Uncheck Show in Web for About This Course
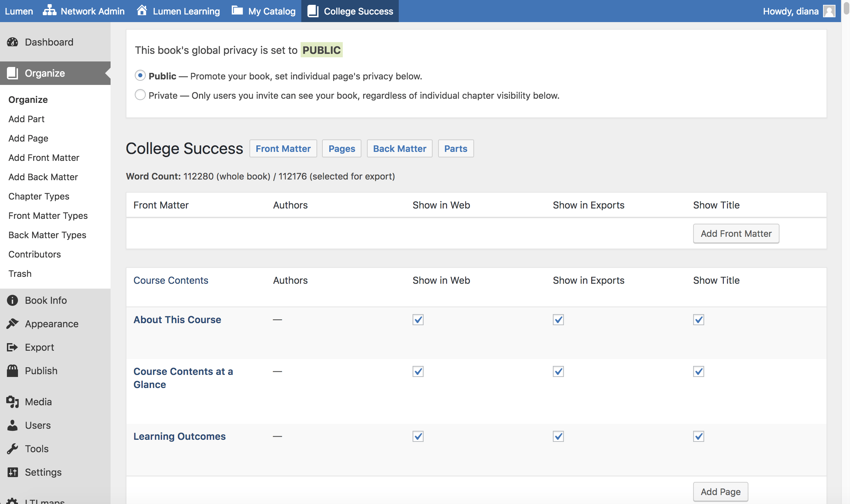Image resolution: width=850 pixels, height=504 pixels. coord(418,320)
